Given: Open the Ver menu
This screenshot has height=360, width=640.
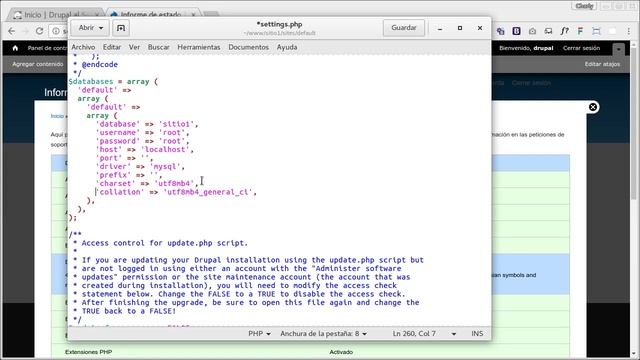Looking at the screenshot, I should [x=134, y=47].
